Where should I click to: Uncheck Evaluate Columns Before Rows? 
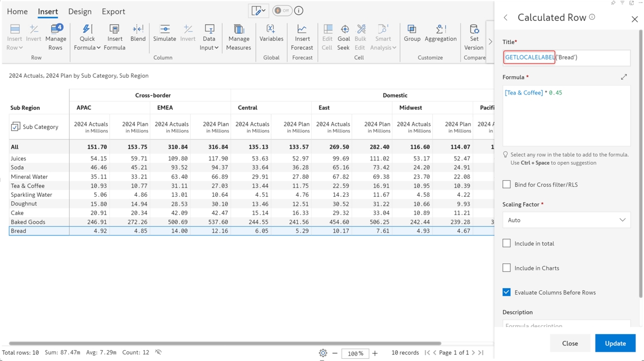pos(507,292)
